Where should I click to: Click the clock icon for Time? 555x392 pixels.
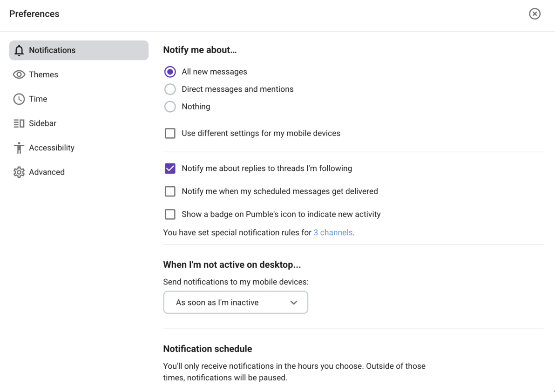(x=19, y=99)
